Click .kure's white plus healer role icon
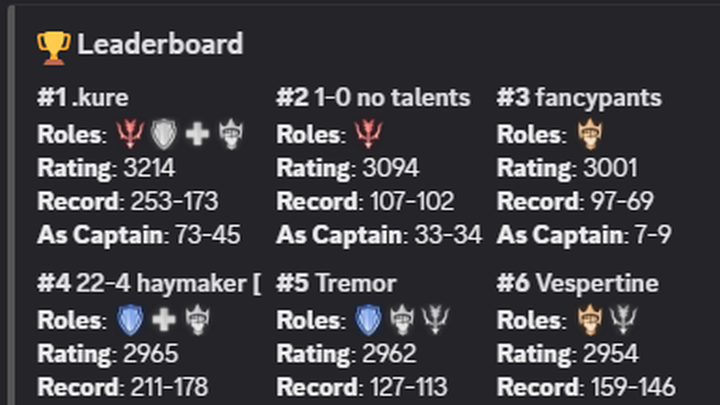The width and height of the screenshot is (720, 405). [x=197, y=135]
